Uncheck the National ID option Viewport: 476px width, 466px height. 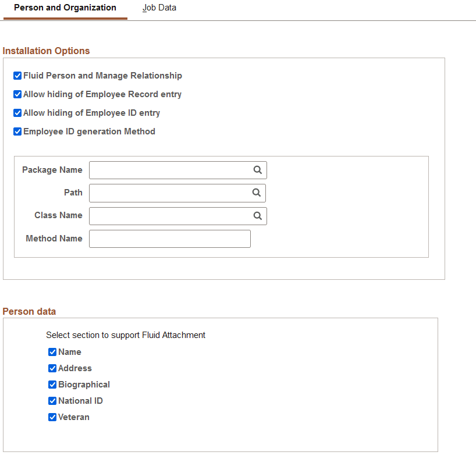(52, 401)
